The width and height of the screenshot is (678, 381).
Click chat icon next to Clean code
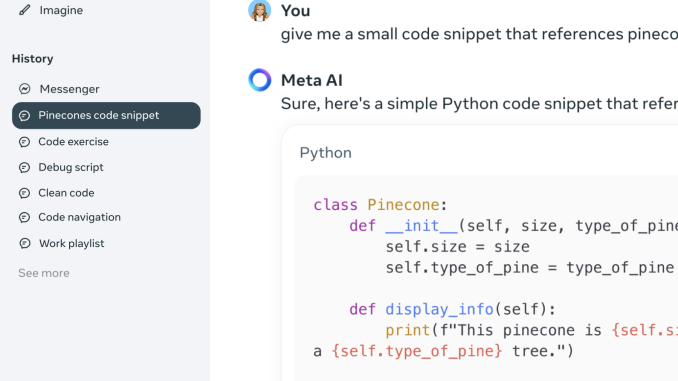(x=25, y=193)
